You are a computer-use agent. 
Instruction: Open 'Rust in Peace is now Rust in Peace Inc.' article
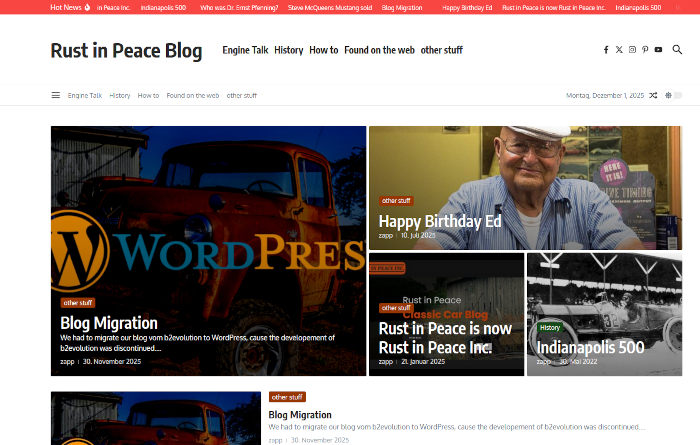tap(445, 338)
